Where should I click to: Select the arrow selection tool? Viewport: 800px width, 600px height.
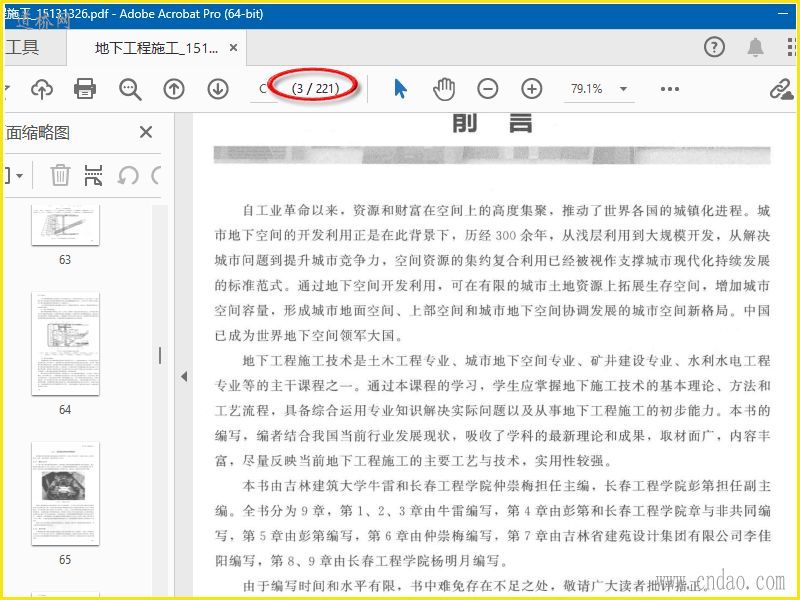point(401,89)
